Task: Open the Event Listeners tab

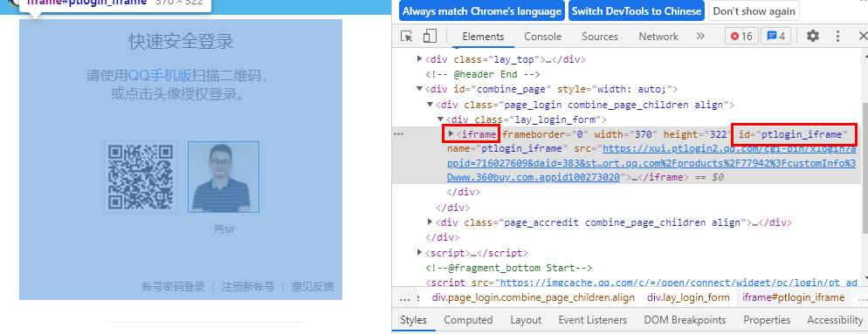Action: pyautogui.click(x=593, y=320)
